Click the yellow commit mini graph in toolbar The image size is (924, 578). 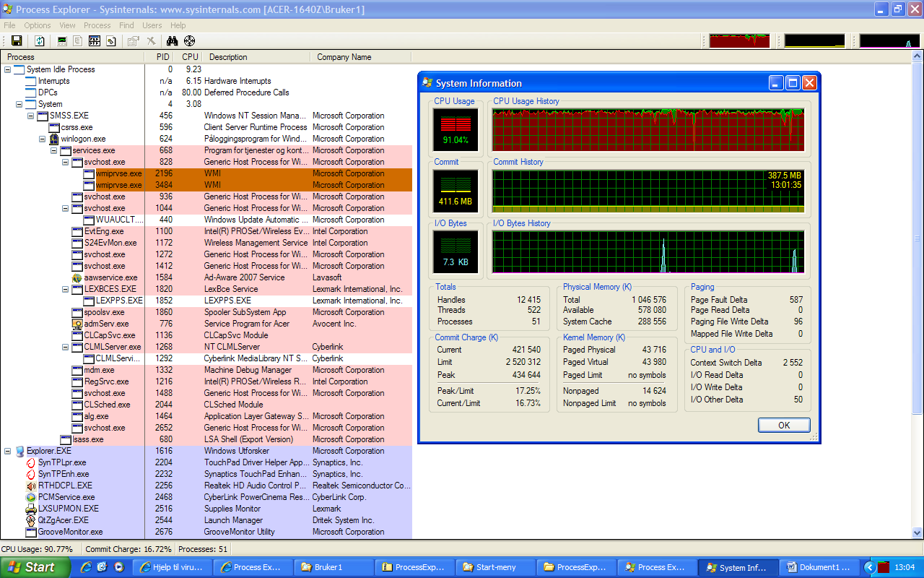[814, 41]
